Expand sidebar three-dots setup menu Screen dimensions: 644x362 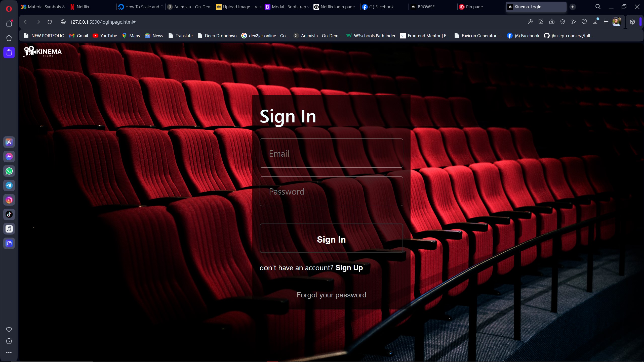[x=9, y=353]
